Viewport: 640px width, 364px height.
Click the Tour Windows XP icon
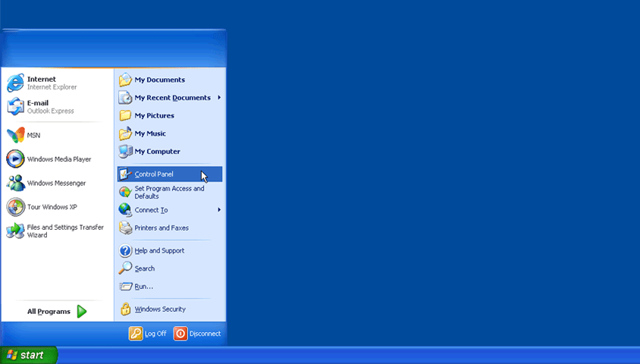click(15, 207)
